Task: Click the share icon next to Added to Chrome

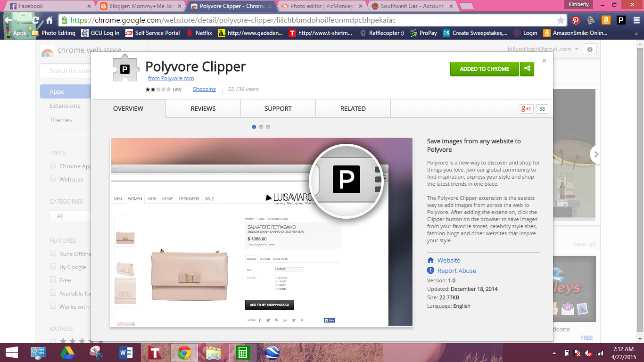Action: (527, 69)
